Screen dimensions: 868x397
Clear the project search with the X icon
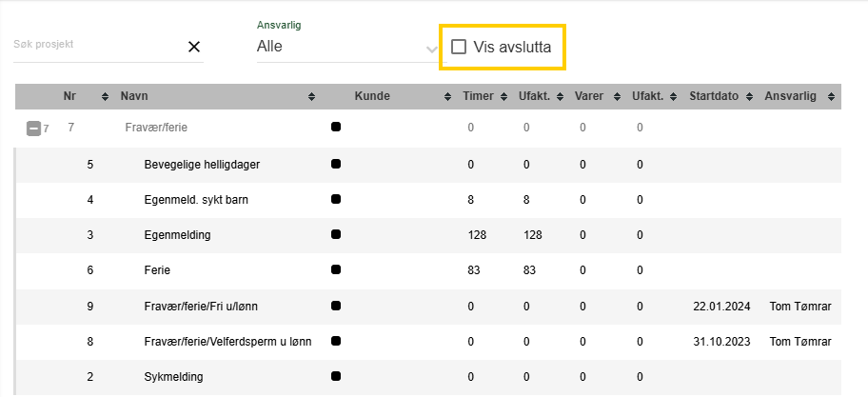(194, 47)
